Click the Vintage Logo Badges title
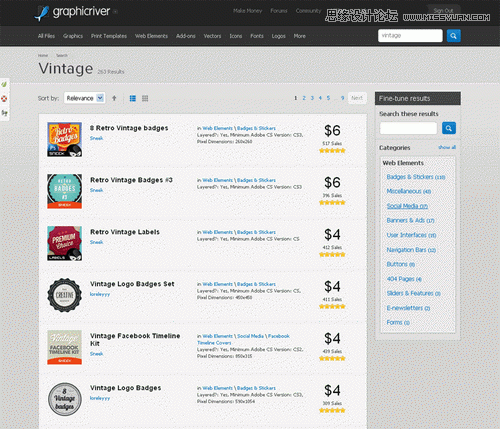Viewport: 500px width, 429px height. 126,388
